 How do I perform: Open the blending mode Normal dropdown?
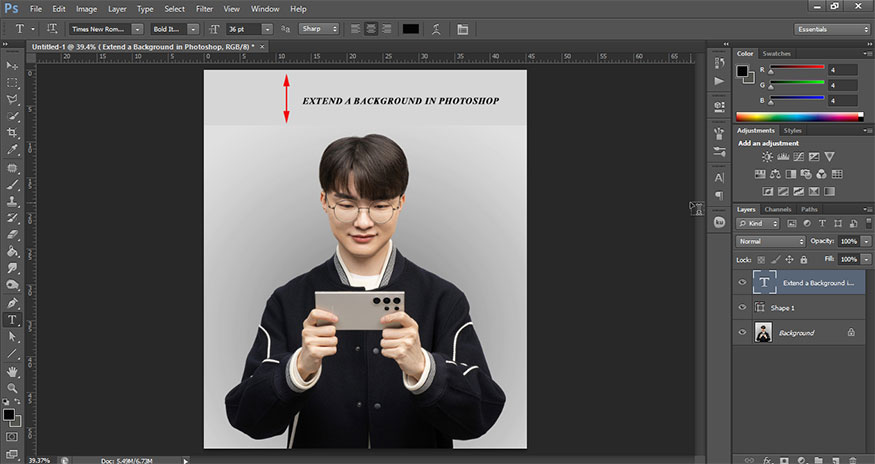pos(770,242)
